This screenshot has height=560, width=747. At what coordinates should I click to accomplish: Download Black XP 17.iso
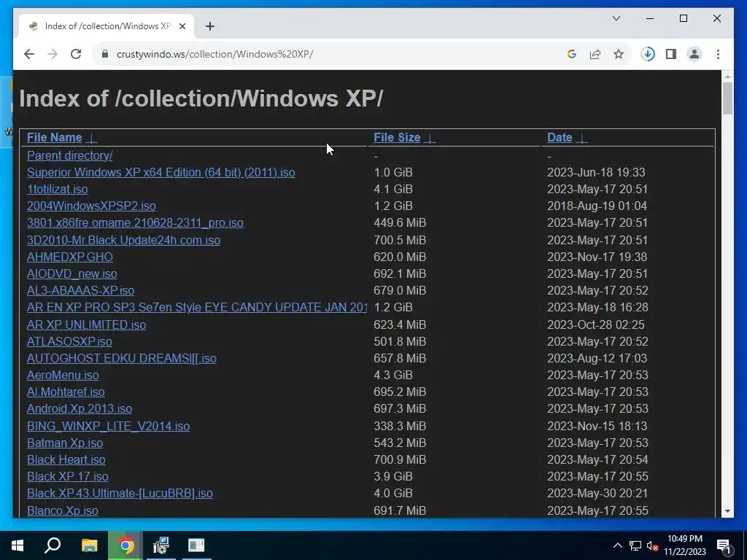click(68, 477)
